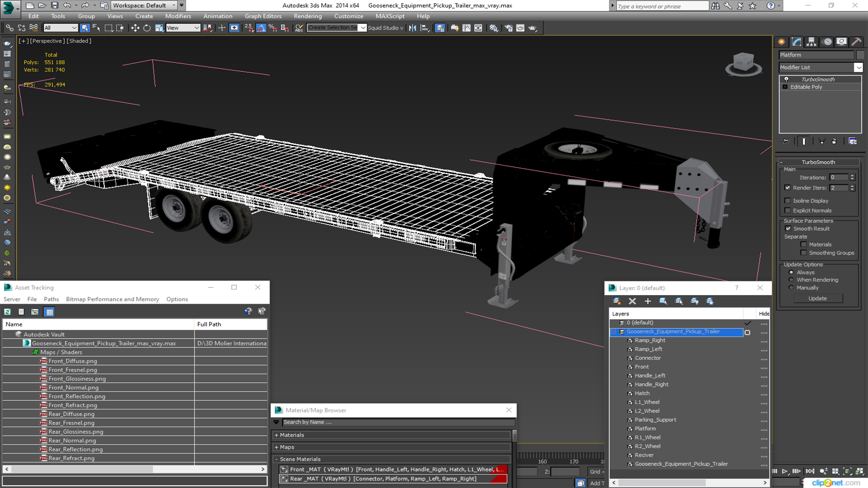The height and width of the screenshot is (488, 868).
Task: Select When Rendering update option
Action: 791,280
